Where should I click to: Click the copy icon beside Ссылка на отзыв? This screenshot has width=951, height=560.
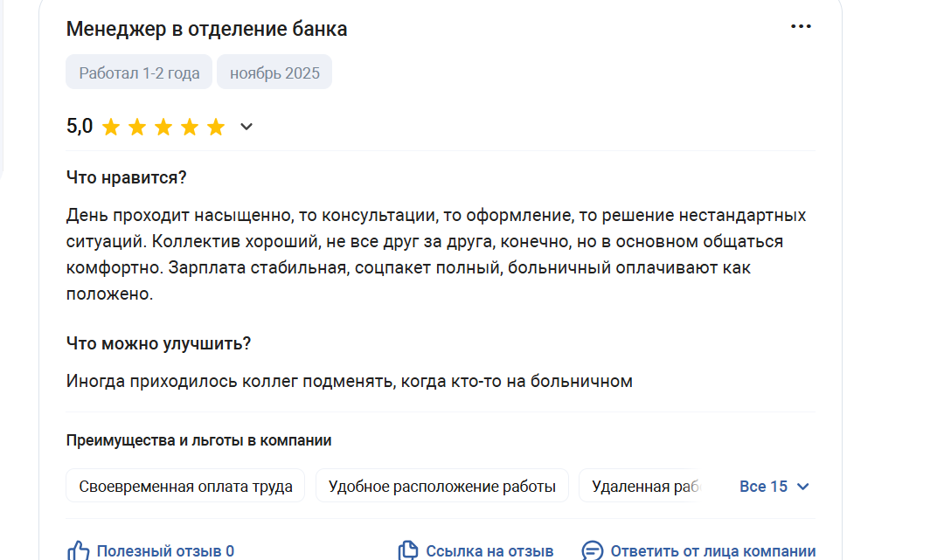click(407, 550)
